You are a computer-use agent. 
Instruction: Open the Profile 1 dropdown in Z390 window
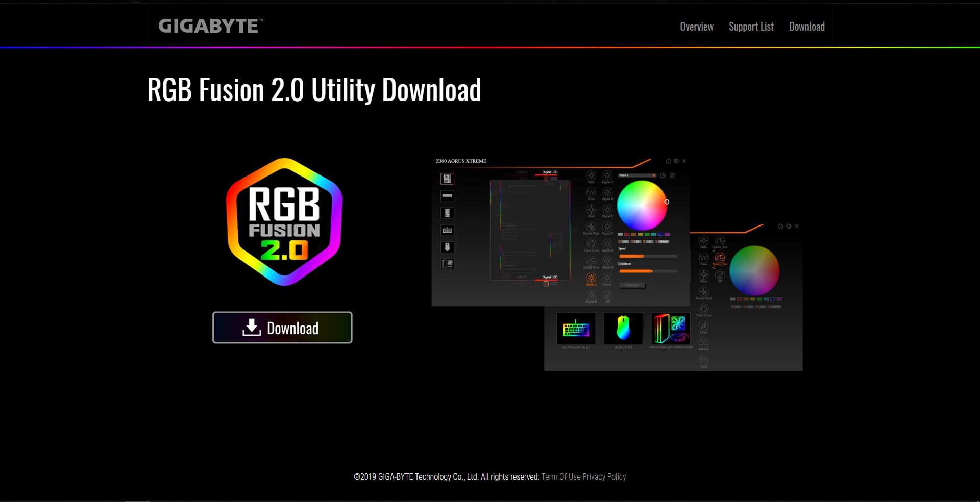[x=637, y=175]
